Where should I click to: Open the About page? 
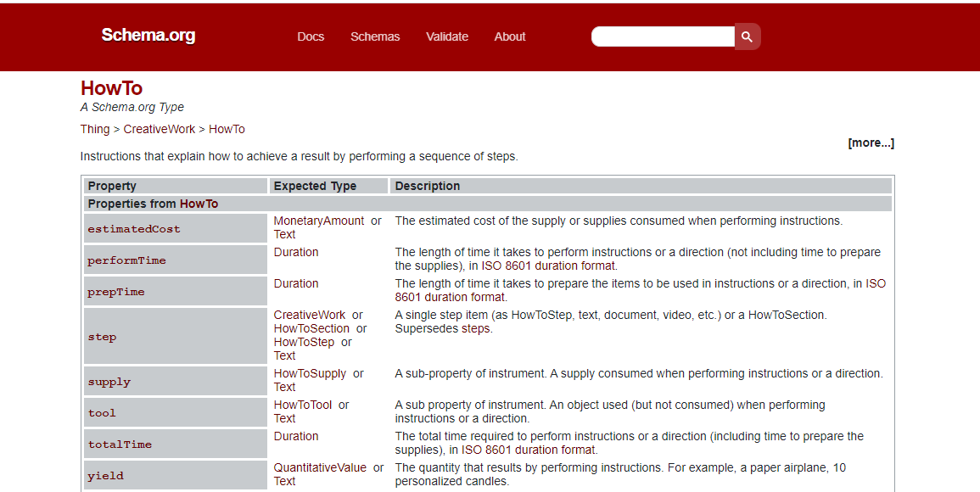[509, 36]
